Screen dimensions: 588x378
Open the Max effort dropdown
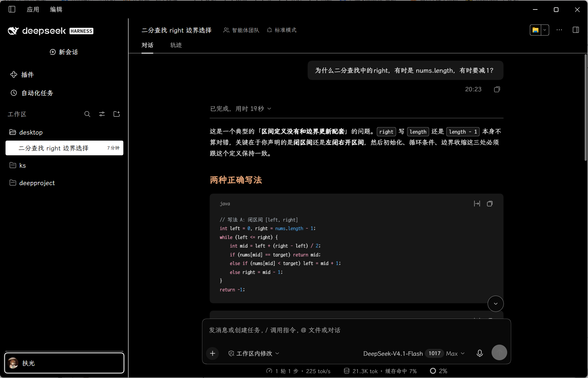455,353
